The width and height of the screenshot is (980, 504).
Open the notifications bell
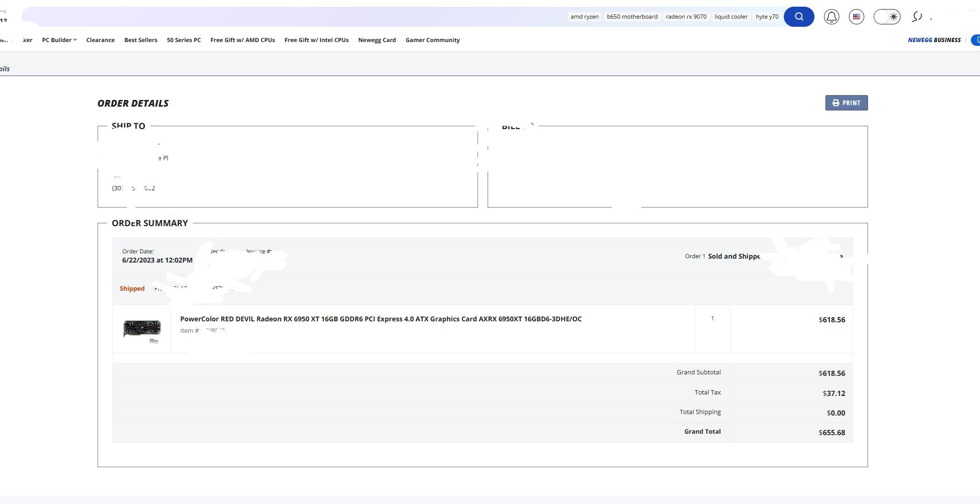point(831,17)
